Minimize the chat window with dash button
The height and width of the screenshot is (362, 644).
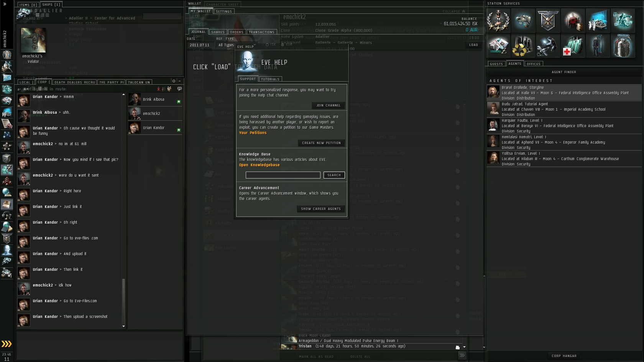point(179,81)
